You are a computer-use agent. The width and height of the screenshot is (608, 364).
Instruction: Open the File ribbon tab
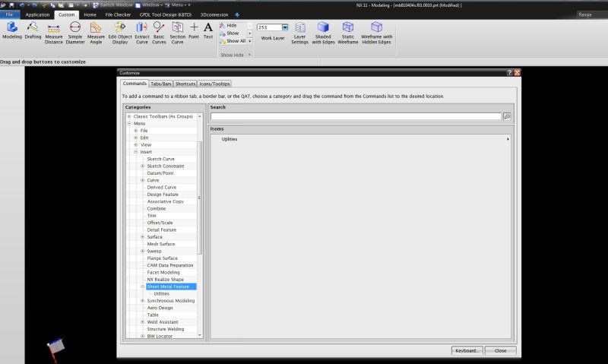[x=9, y=14]
